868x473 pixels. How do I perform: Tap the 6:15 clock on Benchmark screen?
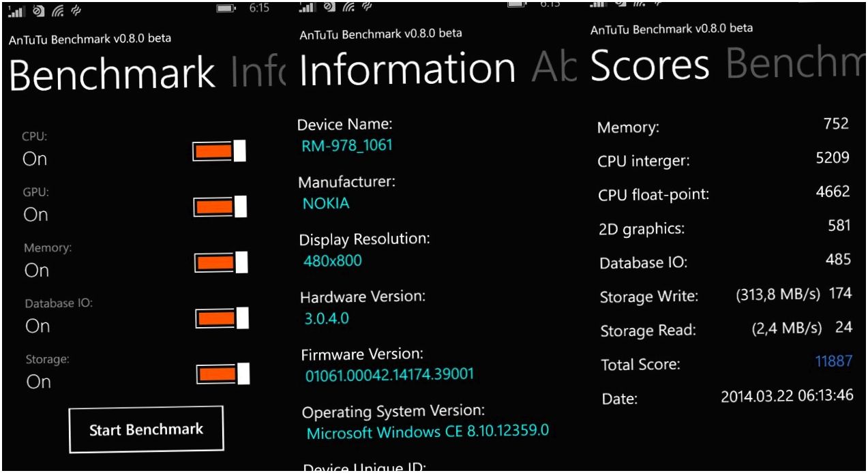(x=259, y=9)
